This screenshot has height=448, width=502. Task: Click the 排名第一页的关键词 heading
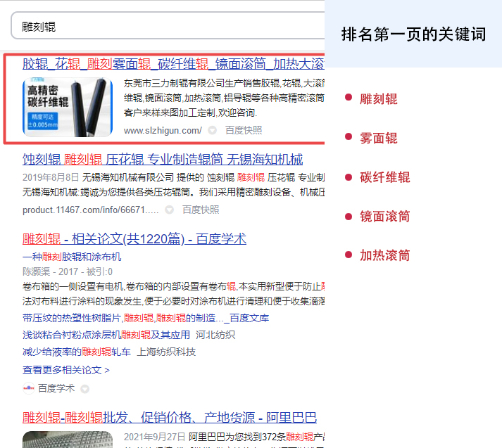[413, 34]
